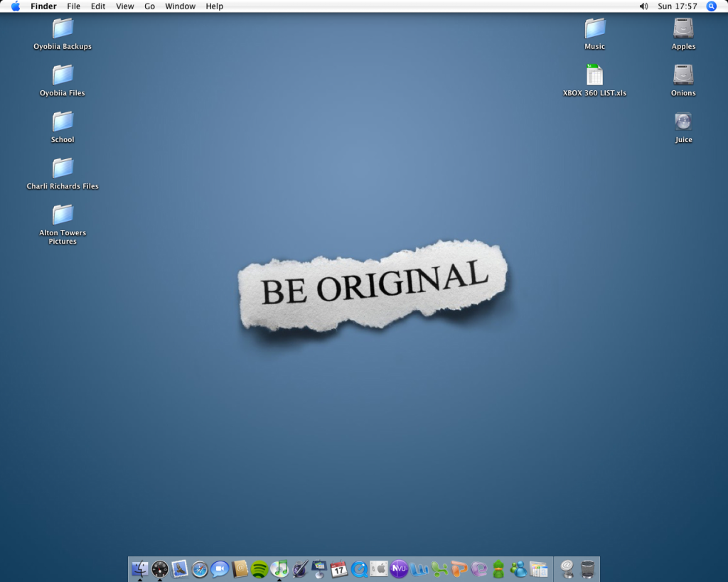Click the volume icon in menu bar
The width and height of the screenshot is (728, 582).
643,6
